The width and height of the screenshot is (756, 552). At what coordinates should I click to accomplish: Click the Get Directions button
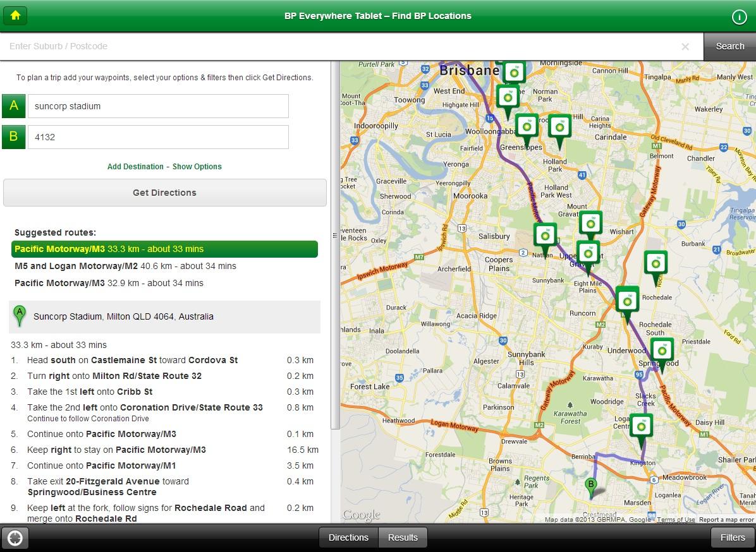[x=165, y=193]
